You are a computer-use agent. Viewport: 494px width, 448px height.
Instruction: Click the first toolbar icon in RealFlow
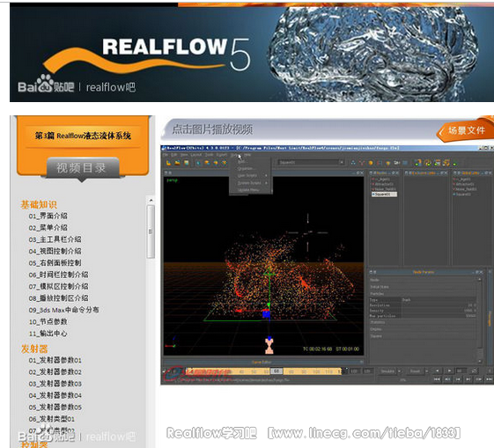[x=168, y=163]
